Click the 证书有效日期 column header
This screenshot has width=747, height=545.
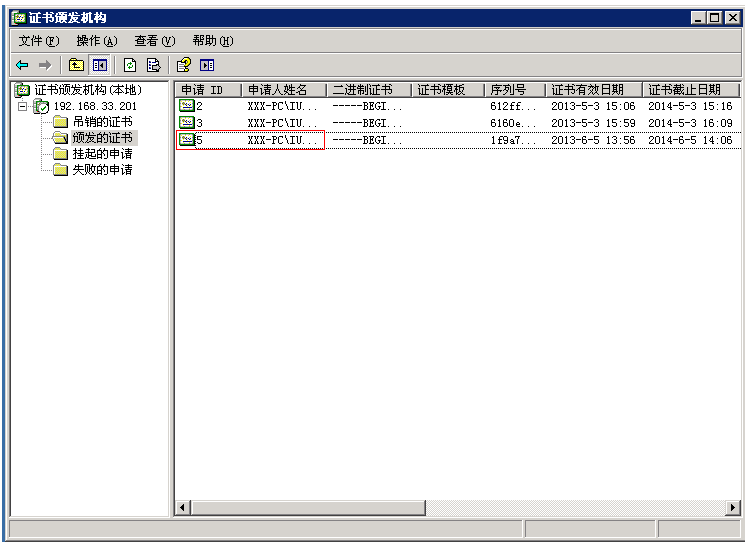pos(592,90)
